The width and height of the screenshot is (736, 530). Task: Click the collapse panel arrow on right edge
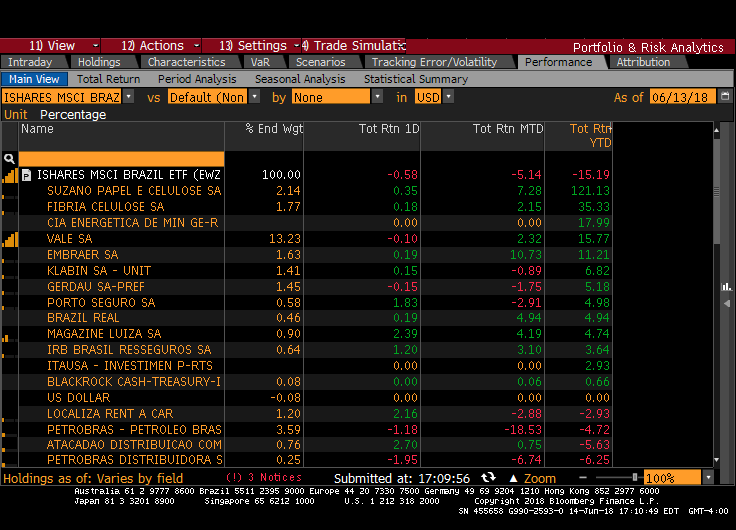[727, 304]
